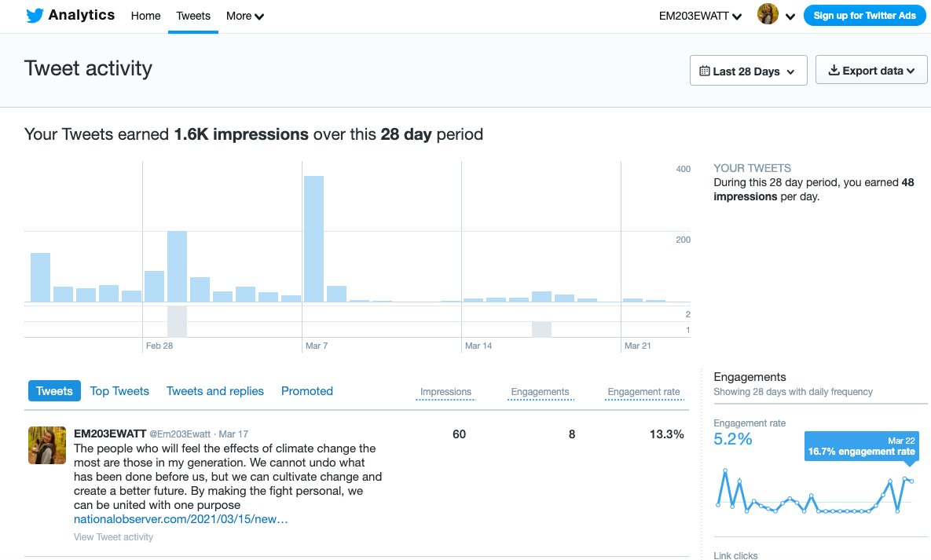Click the 60 impressions cell
Viewport: 931px width, 560px height.
point(459,434)
